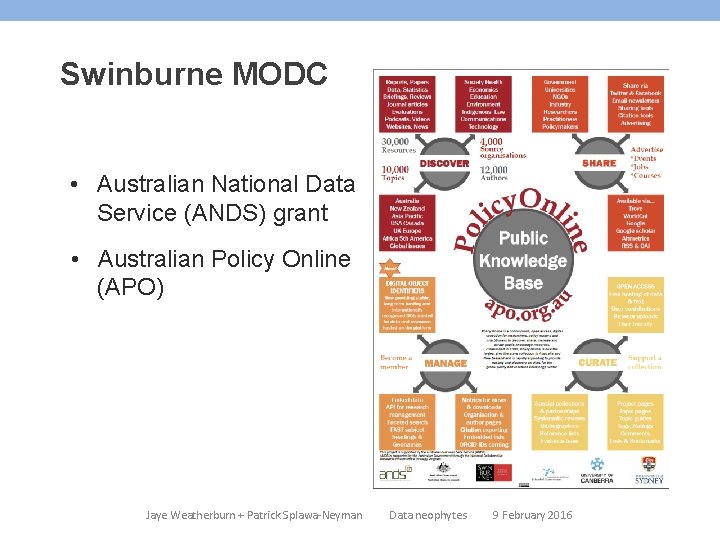Click the 10,000 Topics figure
The width and height of the screenshot is (720, 540).
point(395,173)
